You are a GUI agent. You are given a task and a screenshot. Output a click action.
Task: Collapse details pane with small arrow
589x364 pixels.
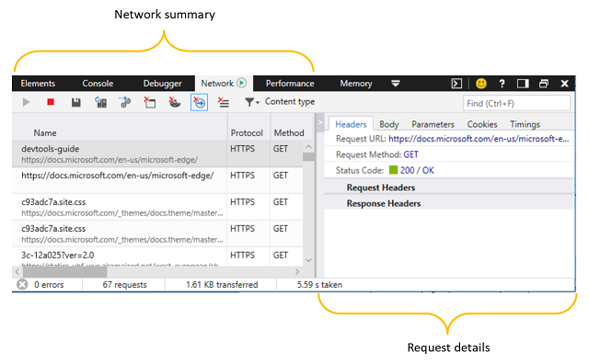320,122
